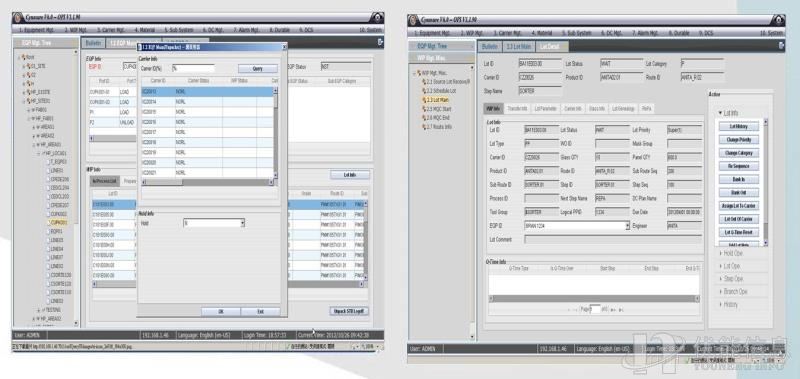Click the Change Priority action button

[x=739, y=139]
